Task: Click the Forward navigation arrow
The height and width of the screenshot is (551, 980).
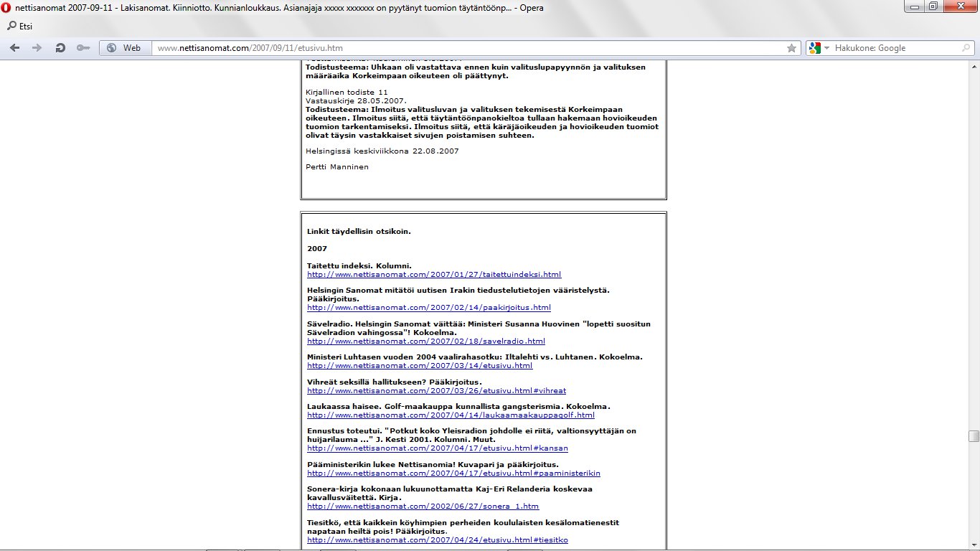Action: tap(37, 48)
